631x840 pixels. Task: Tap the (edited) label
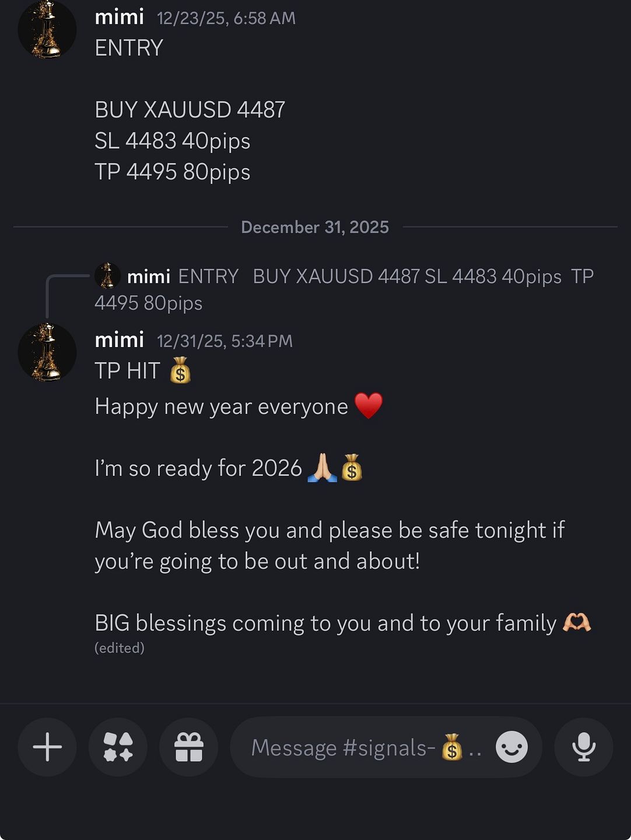pyautogui.click(x=120, y=648)
